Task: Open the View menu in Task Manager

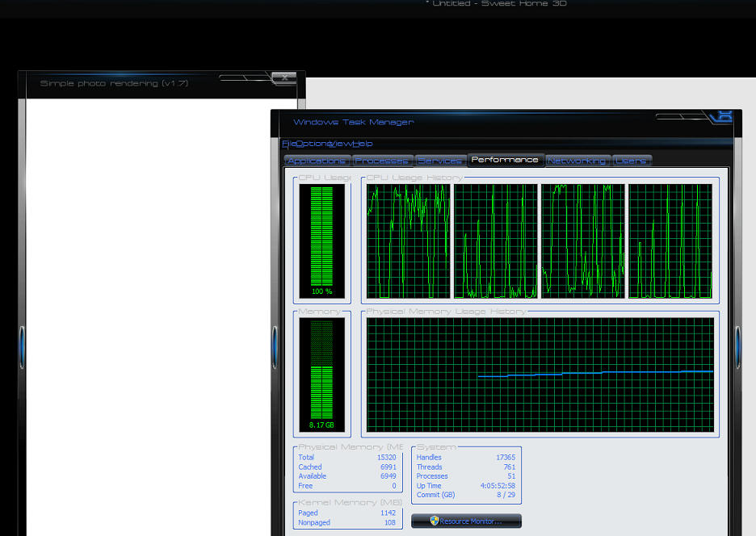Action: click(x=341, y=144)
